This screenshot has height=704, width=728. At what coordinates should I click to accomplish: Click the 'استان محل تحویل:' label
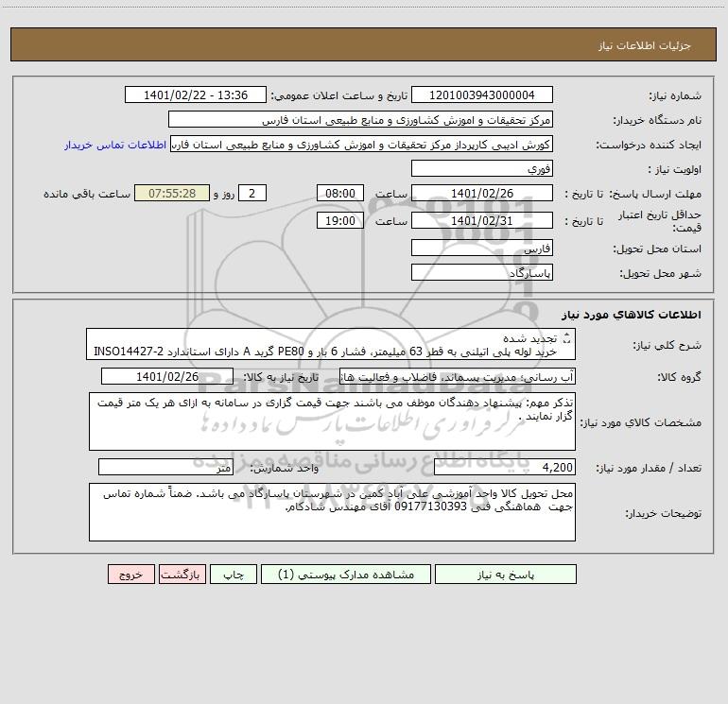[x=657, y=249]
